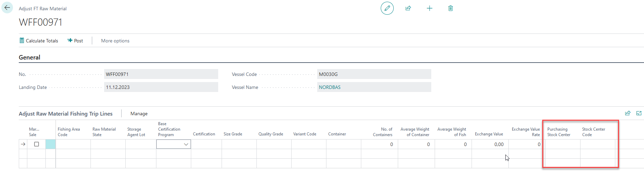The image size is (644, 172).
Task: Click the Post action
Action: (75, 41)
